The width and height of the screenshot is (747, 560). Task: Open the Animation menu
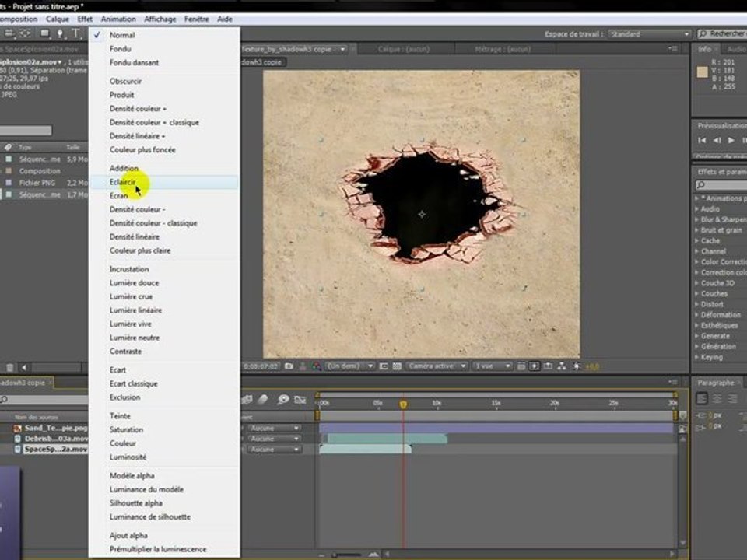118,19
